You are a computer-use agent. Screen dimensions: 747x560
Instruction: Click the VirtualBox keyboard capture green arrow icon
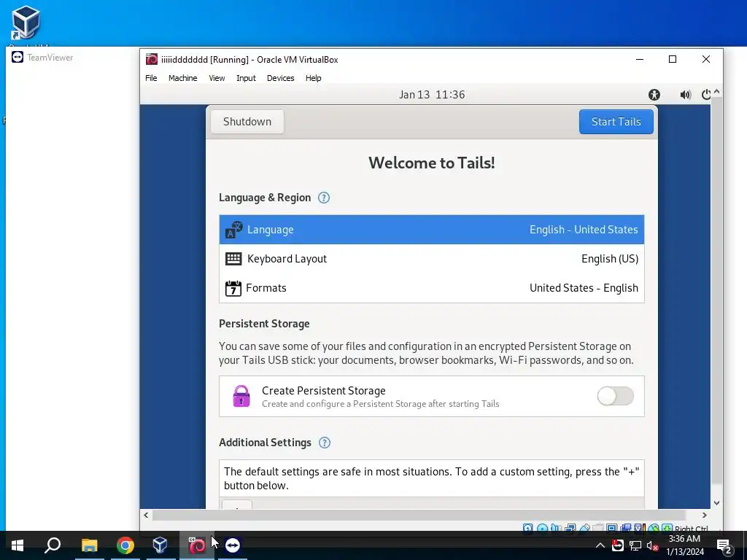click(x=667, y=528)
